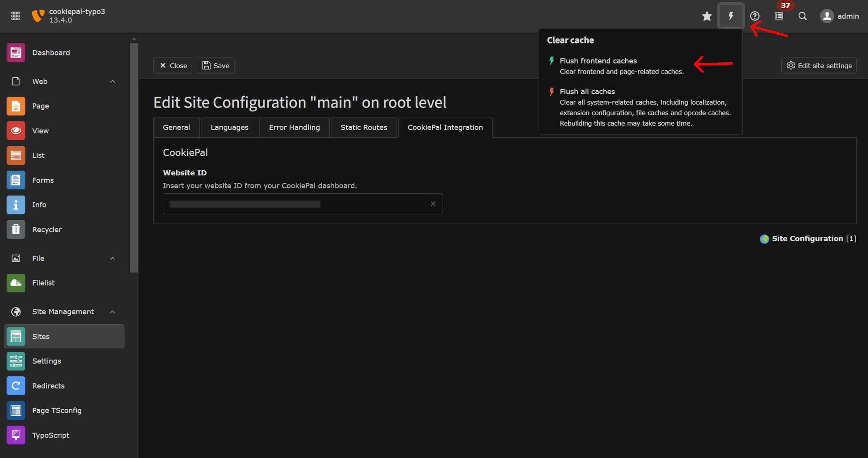Screen dimensions: 868x458
Task: Select Flush frontend caches
Action: (598, 61)
